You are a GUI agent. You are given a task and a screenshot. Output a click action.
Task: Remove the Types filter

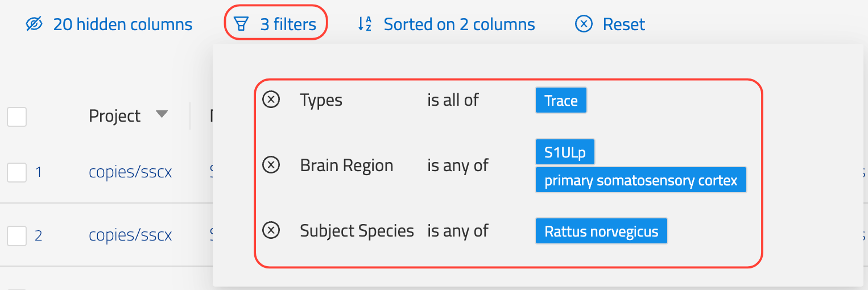271,100
